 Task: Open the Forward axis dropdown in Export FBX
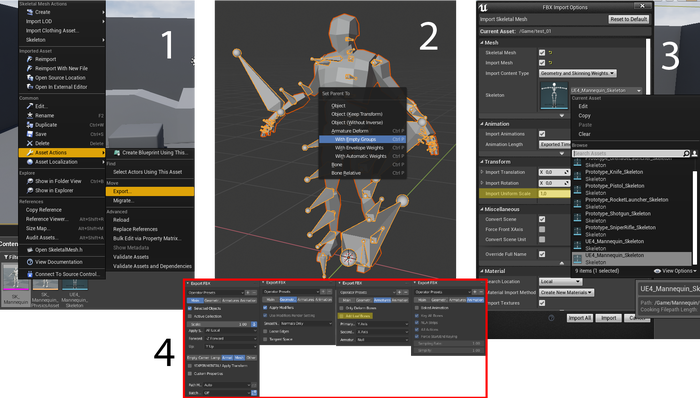point(231,339)
